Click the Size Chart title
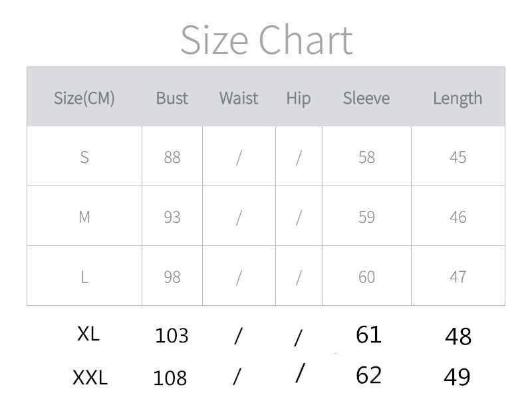532x399 pixels. click(266, 39)
